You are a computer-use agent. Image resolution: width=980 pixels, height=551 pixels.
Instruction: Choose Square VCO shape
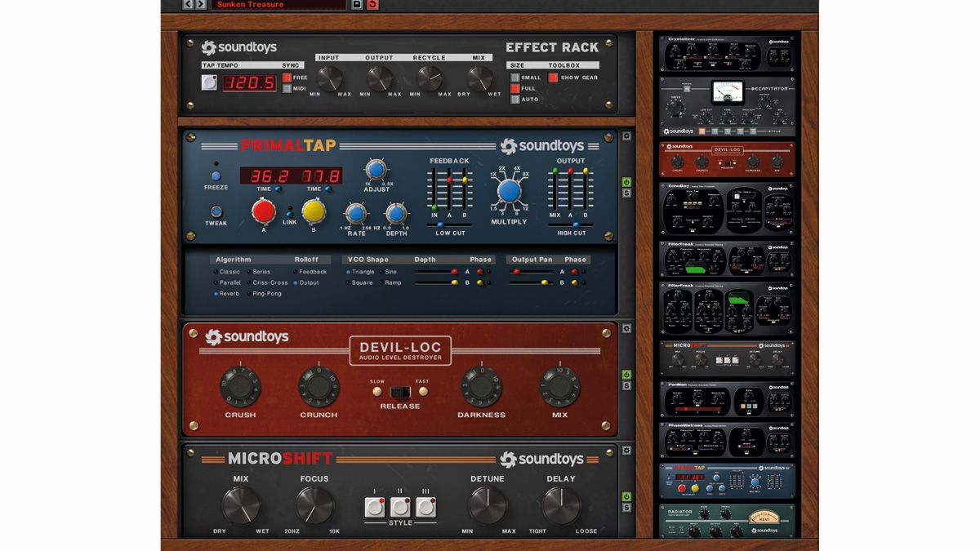click(359, 282)
